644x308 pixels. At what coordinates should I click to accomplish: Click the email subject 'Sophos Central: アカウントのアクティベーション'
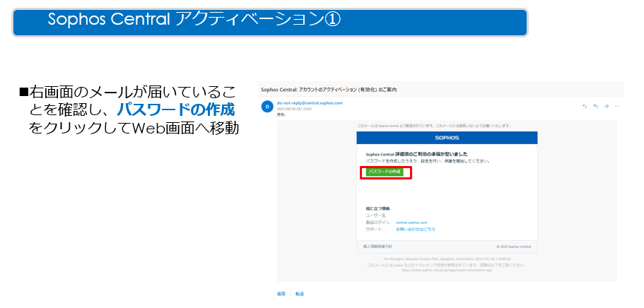[x=329, y=90]
